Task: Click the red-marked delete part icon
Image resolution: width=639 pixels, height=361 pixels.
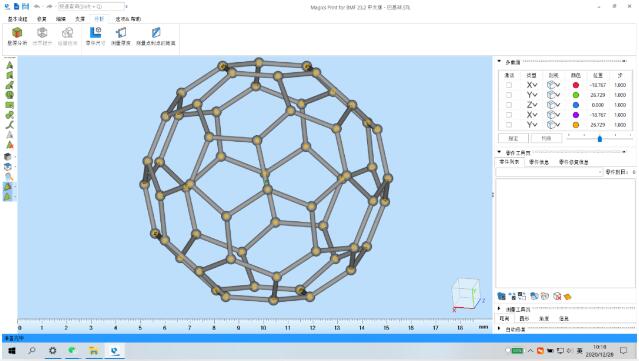Action: 557,296
